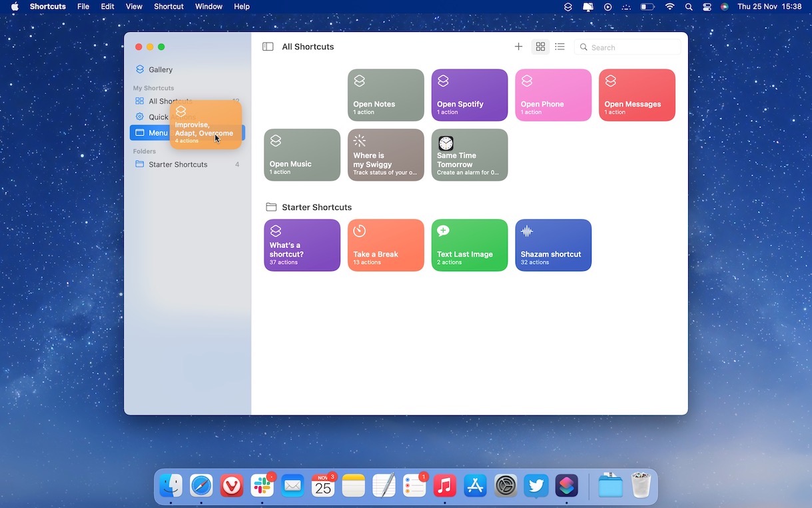This screenshot has height=508, width=812.
Task: Open the Window menu
Action: pos(208,7)
